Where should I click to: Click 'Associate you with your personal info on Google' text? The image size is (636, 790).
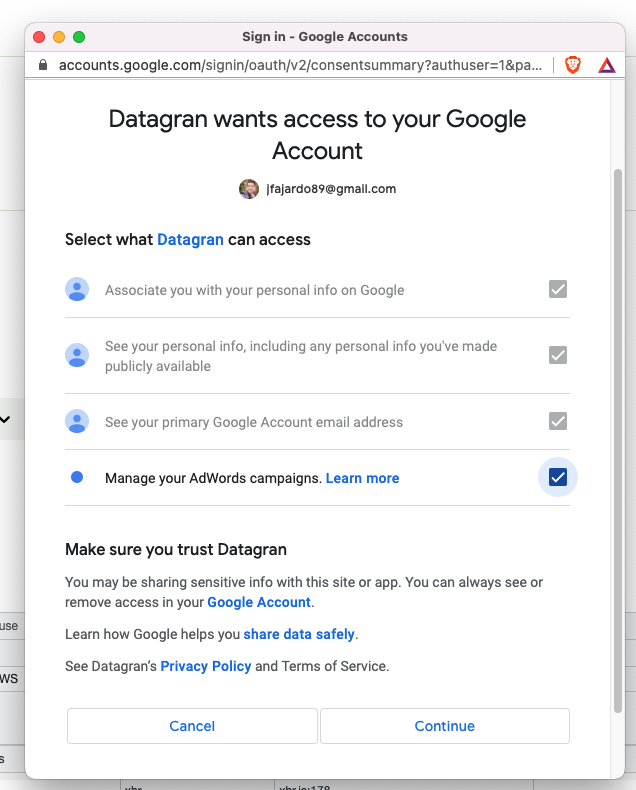click(255, 290)
